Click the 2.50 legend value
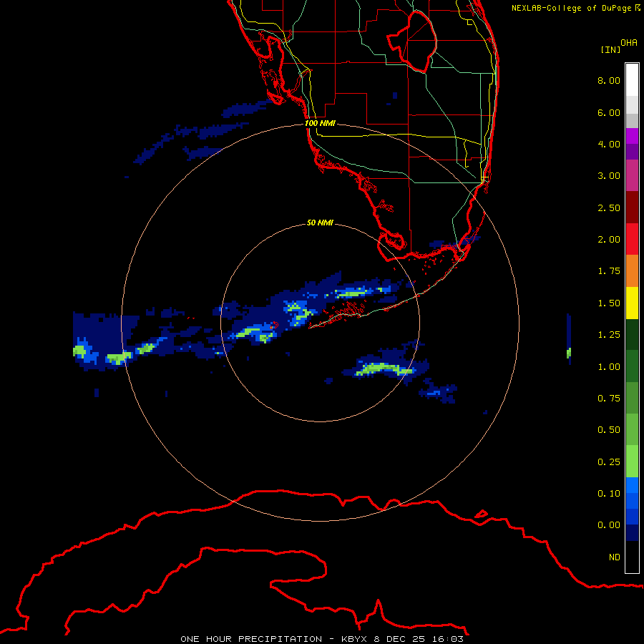Viewport: 644px width, 644px height. [609, 208]
